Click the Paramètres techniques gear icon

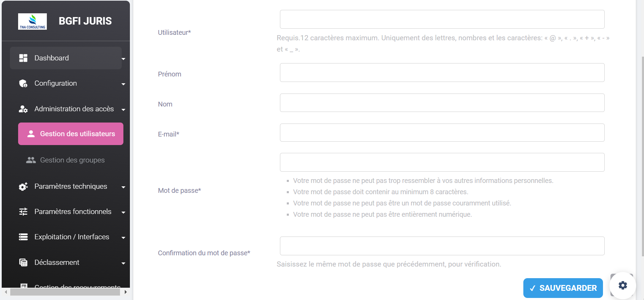[23, 187]
